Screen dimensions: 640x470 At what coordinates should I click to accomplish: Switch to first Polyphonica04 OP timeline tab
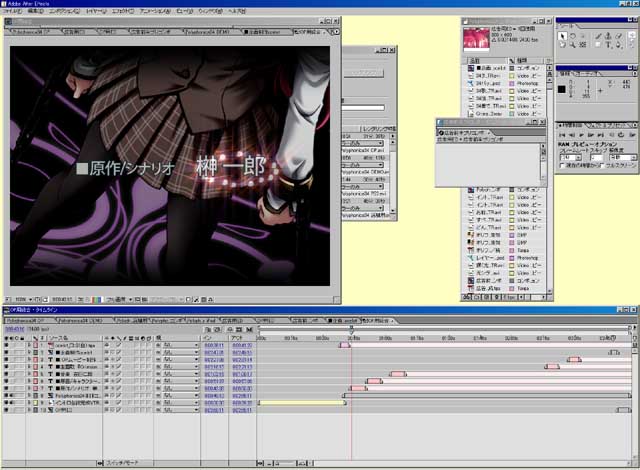coord(27,321)
